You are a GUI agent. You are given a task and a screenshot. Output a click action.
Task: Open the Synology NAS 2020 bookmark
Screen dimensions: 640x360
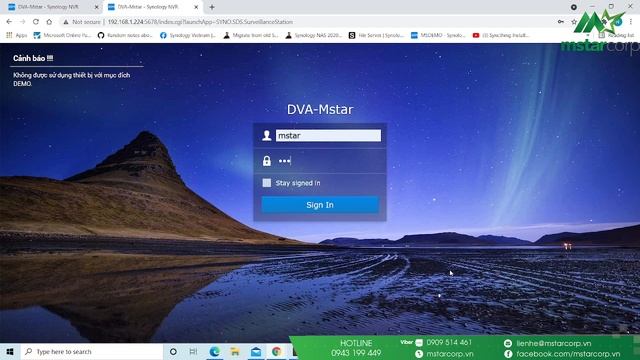pyautogui.click(x=314, y=36)
